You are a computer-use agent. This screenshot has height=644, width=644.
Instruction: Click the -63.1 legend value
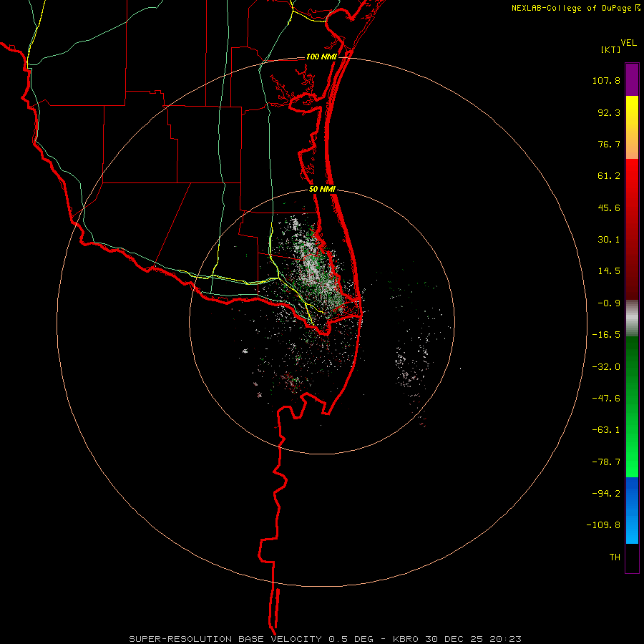606,430
